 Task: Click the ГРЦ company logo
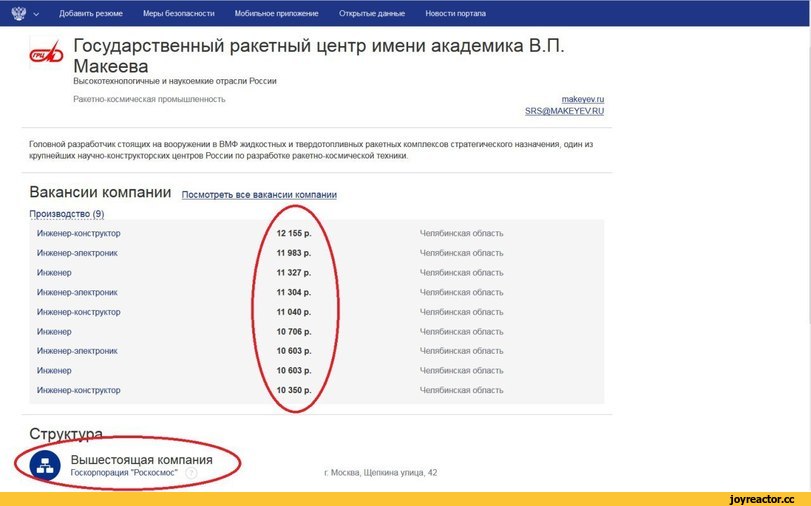coord(46,54)
